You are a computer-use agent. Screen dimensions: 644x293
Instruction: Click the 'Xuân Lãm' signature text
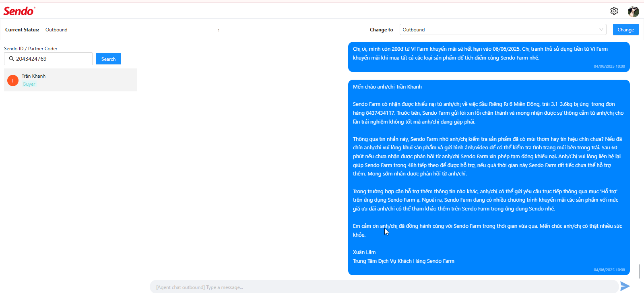pos(364,252)
